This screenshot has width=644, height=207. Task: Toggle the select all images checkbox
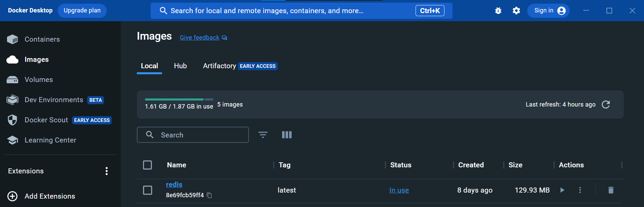148,165
